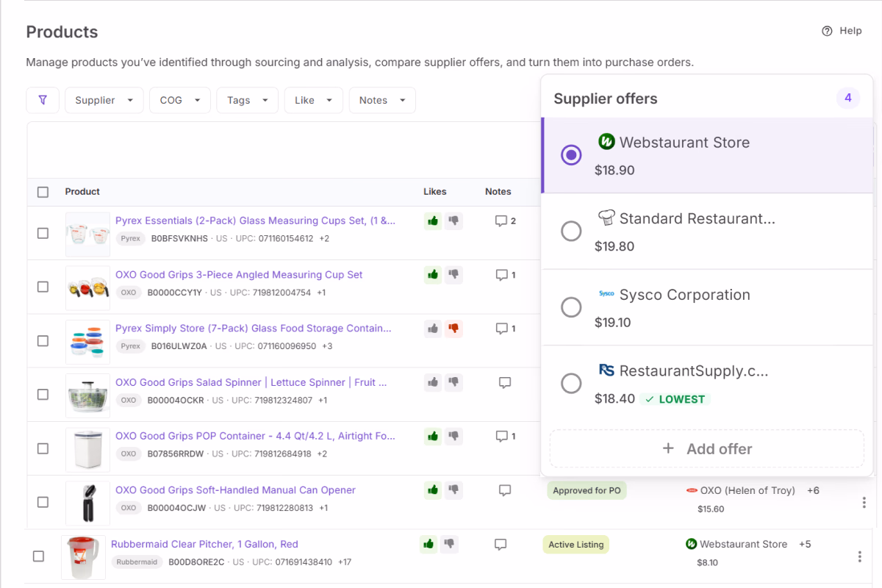The width and height of the screenshot is (882, 588).
Task: Open notes for Pyrex Simply Store row
Action: [505, 329]
